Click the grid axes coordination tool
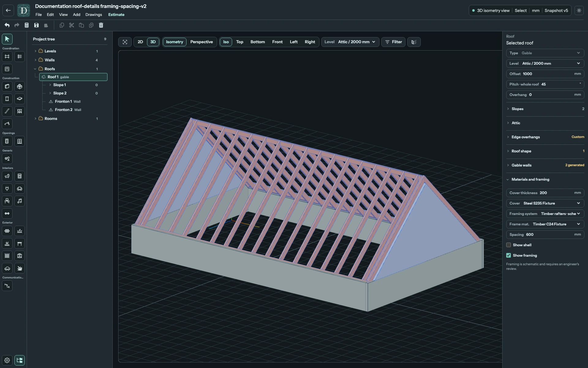 point(7,56)
